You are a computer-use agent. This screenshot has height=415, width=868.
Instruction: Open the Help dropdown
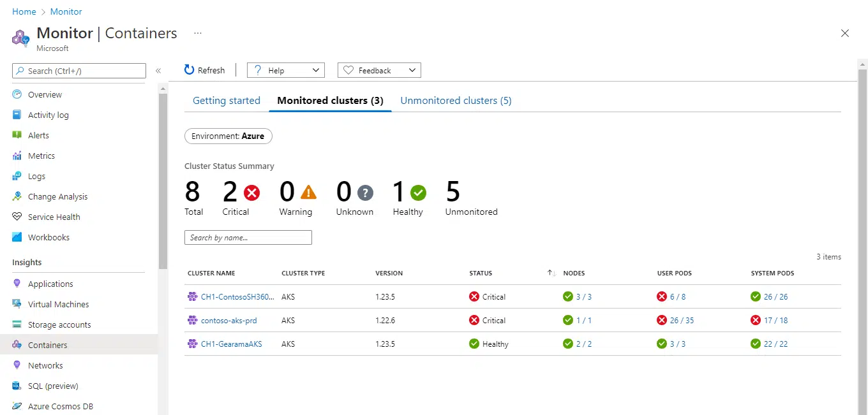pyautogui.click(x=285, y=70)
